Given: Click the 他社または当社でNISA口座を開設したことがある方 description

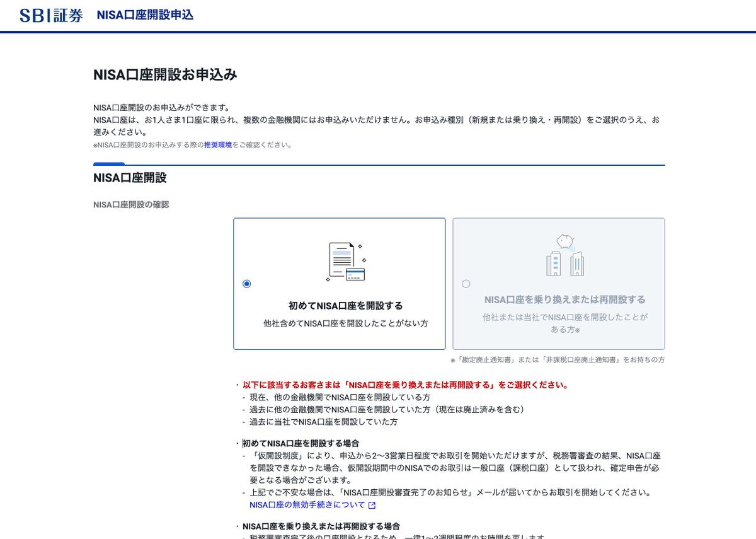Looking at the screenshot, I should 564,323.
